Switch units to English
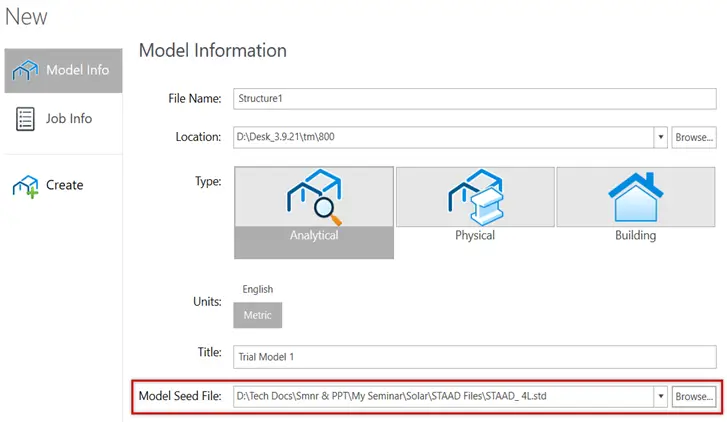The image size is (727, 422). pos(258,289)
